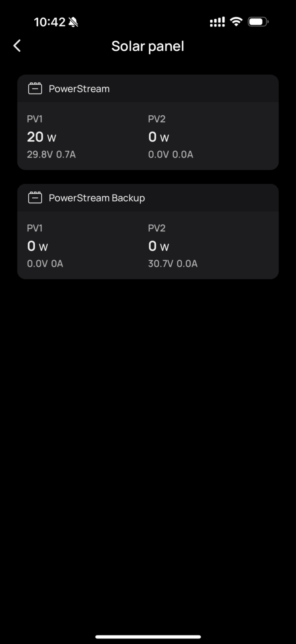
Task: Tap the home indicator bar
Action: point(148,637)
